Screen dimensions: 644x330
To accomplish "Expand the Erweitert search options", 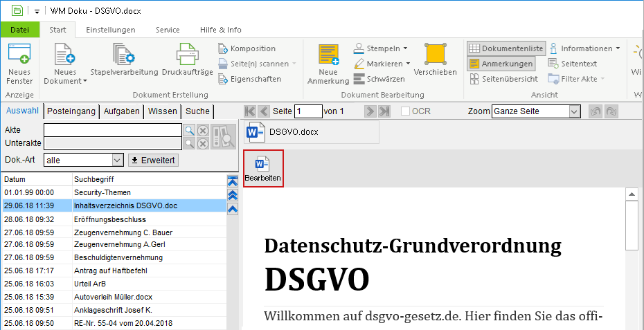I will click(154, 160).
